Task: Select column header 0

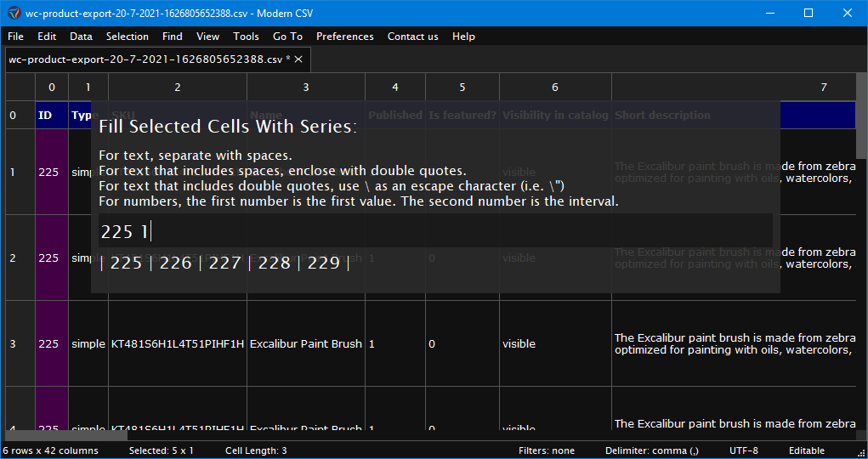Action: click(x=52, y=87)
